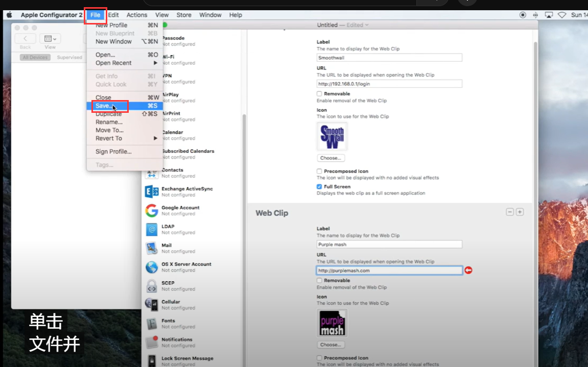This screenshot has width=588, height=367.
Task: Click the Wi-Fi status icon in menu bar
Action: pyautogui.click(x=562, y=15)
